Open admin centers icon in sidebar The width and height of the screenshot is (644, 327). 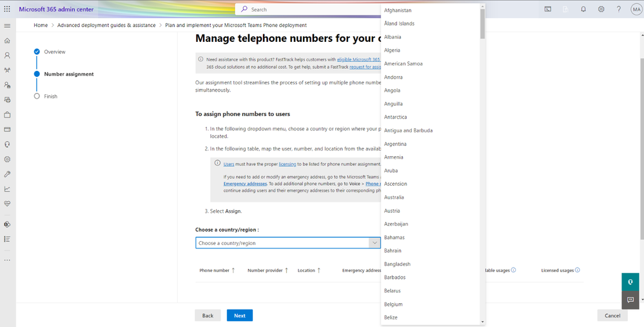click(x=7, y=224)
